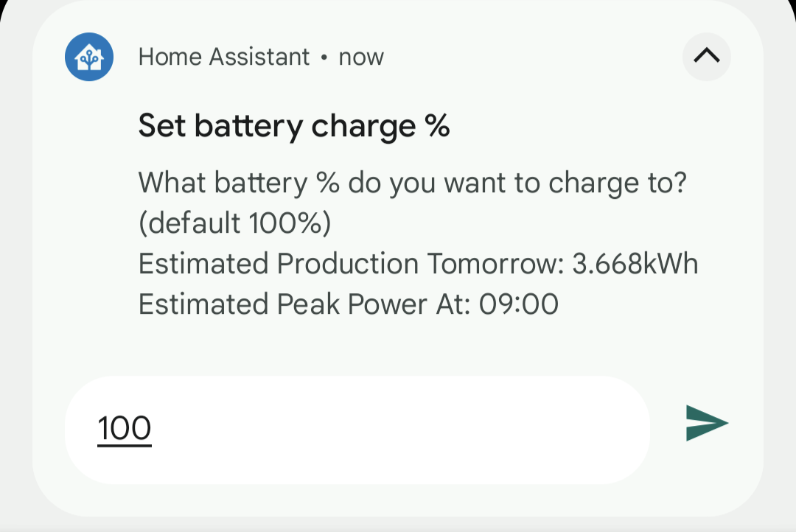796x532 pixels.
Task: Tap the Estimated Peak Power At line
Action: 348,304
